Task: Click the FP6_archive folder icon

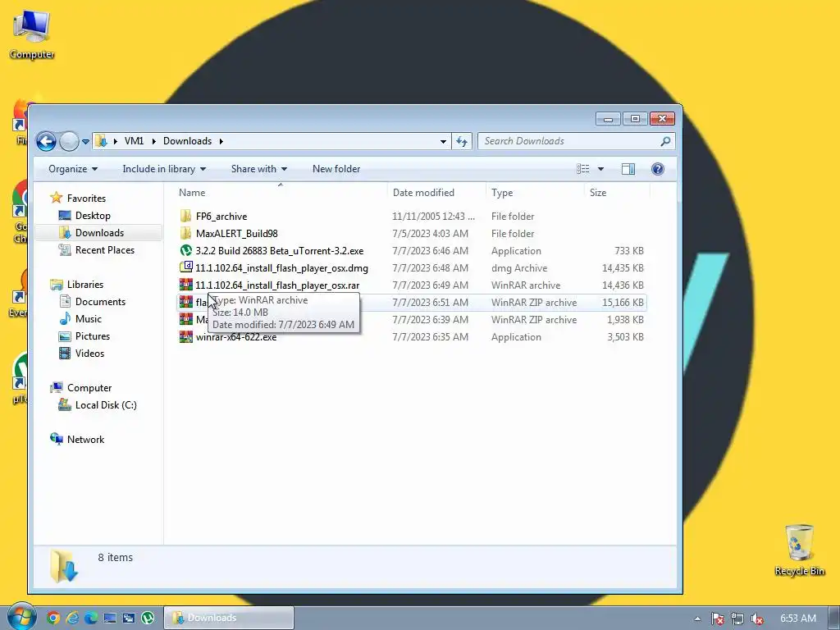Action: (x=185, y=216)
